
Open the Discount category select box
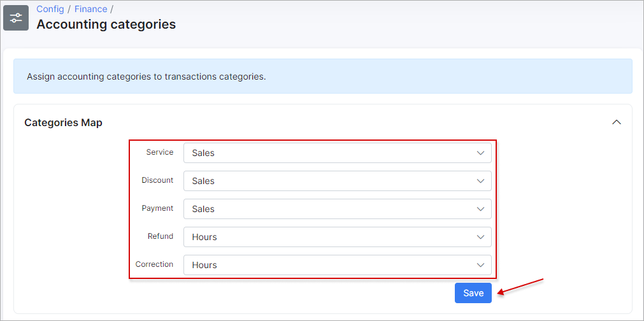coord(337,181)
